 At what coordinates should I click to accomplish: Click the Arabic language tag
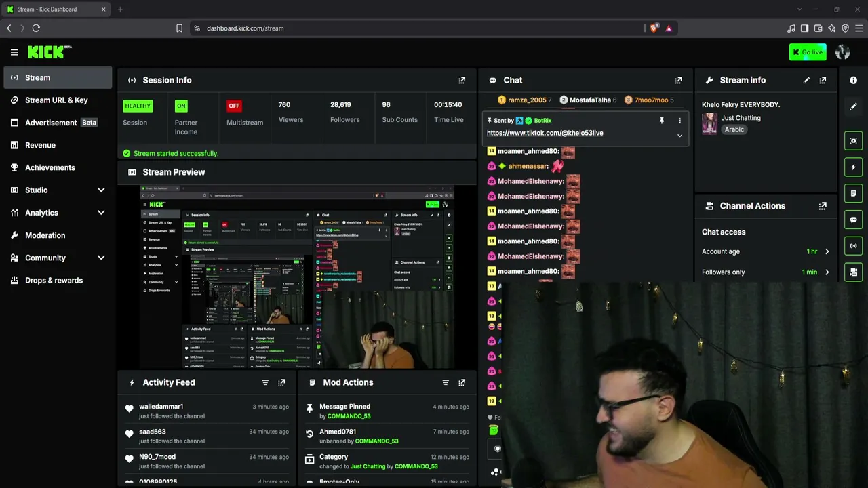coord(734,129)
